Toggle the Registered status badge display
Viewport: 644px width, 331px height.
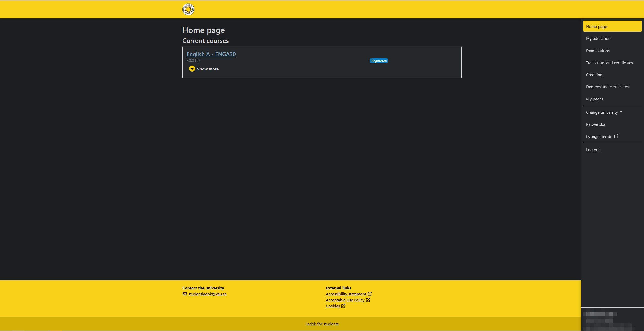(379, 60)
